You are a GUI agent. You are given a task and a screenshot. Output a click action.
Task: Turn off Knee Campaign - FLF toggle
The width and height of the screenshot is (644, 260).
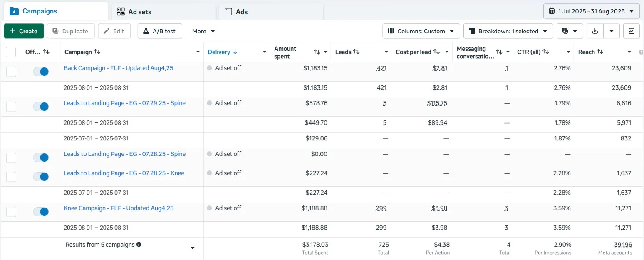point(41,212)
